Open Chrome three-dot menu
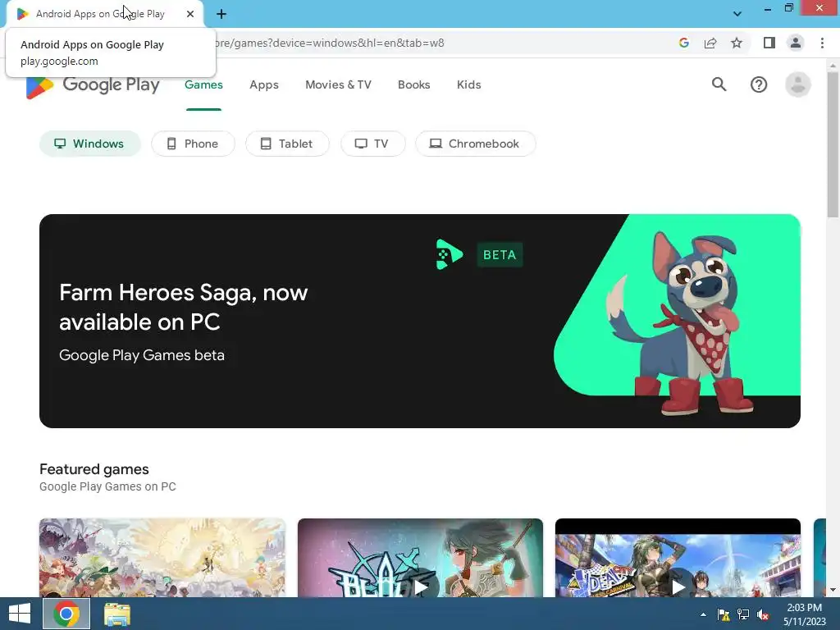The height and width of the screenshot is (630, 840). [822, 43]
